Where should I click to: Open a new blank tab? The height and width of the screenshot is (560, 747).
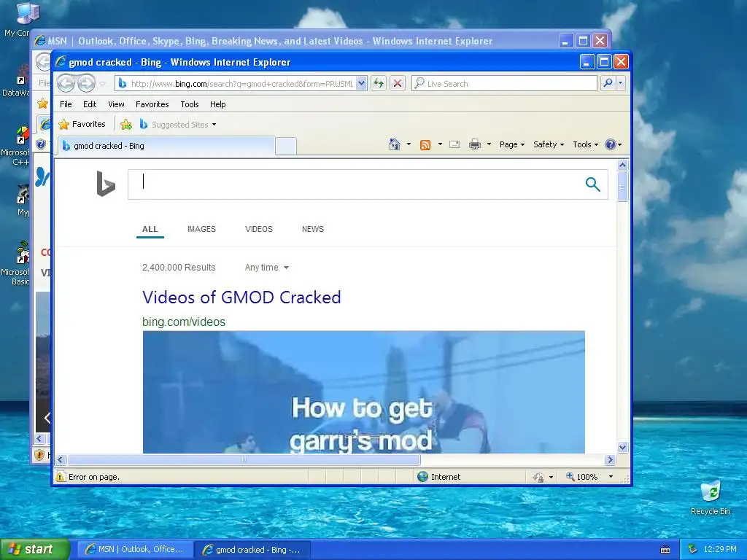[286, 146]
